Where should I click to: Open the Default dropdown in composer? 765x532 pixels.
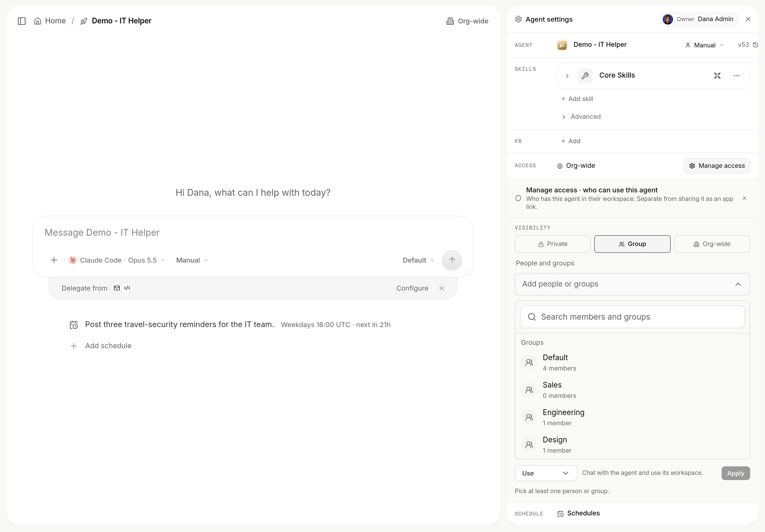click(x=418, y=260)
